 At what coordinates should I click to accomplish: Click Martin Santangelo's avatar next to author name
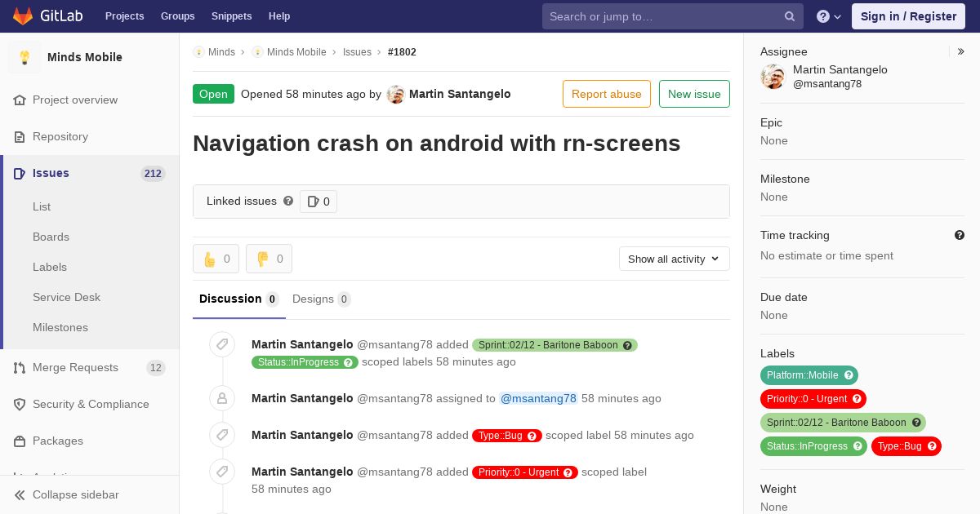(x=395, y=94)
